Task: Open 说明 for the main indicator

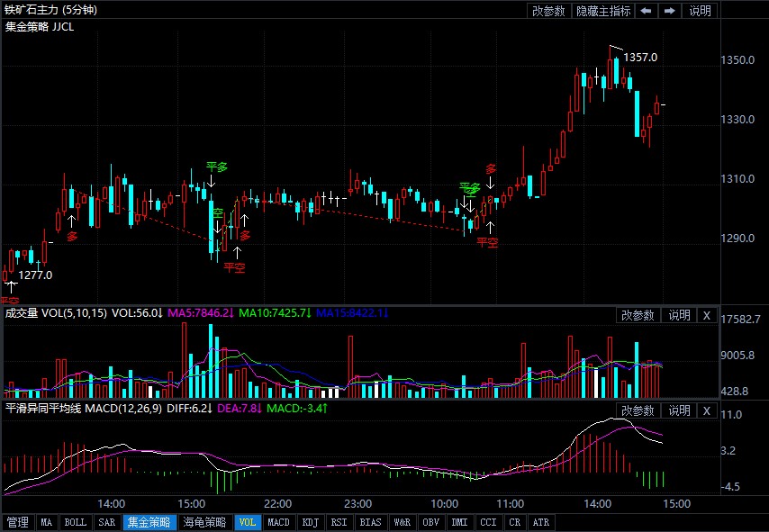Action: click(x=700, y=11)
